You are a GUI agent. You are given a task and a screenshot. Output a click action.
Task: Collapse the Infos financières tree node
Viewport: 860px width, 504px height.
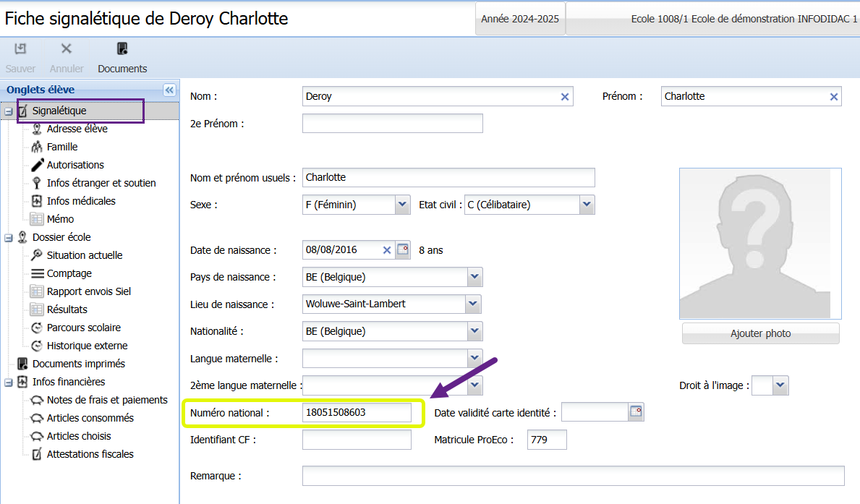[9, 382]
